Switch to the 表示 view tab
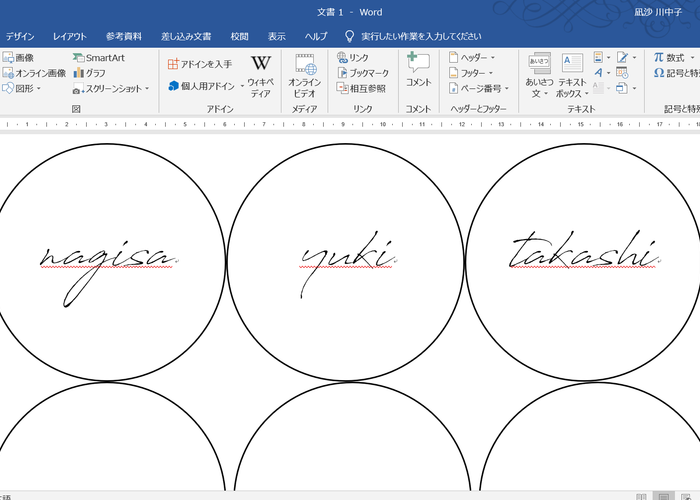Screen dimensions: 700x500 (276, 36)
